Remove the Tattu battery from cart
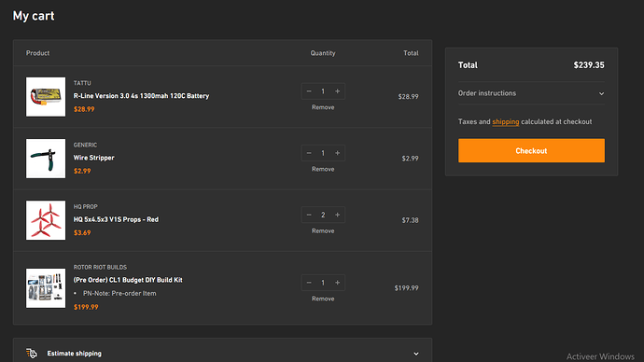644x362 pixels. [323, 107]
